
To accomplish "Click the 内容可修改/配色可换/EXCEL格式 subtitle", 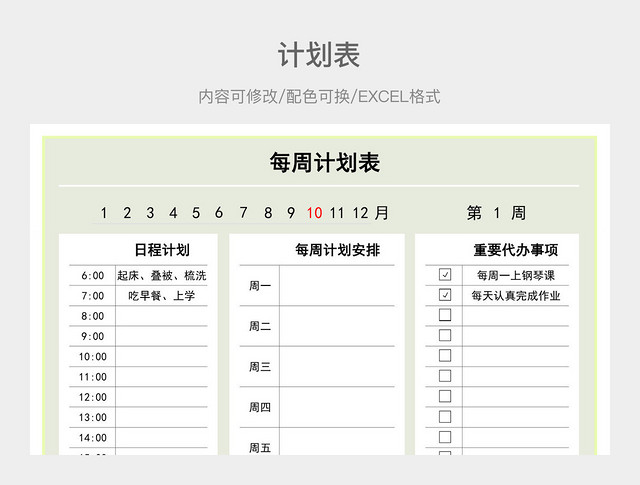I will pos(319,97).
